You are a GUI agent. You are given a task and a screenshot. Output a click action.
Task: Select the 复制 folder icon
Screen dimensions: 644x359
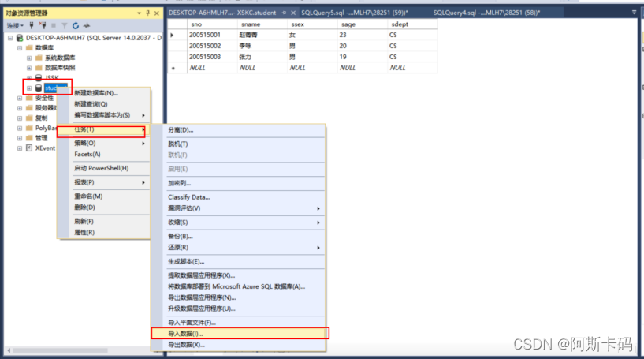(x=29, y=118)
